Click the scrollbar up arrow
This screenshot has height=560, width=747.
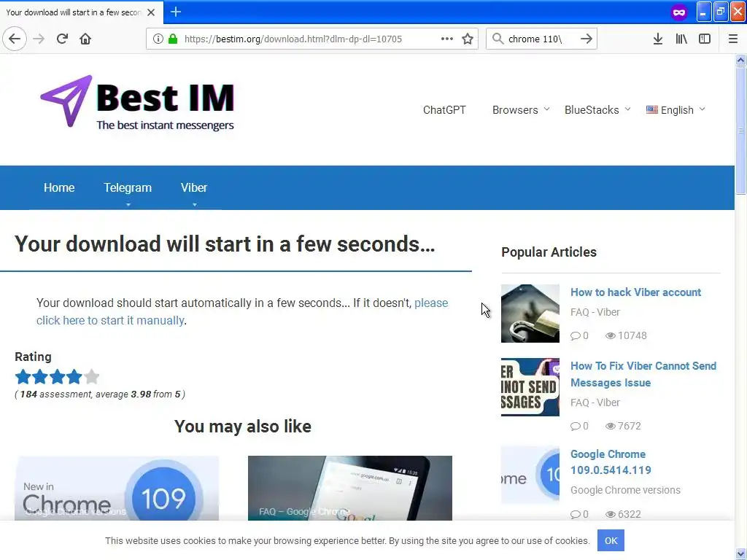(740, 60)
